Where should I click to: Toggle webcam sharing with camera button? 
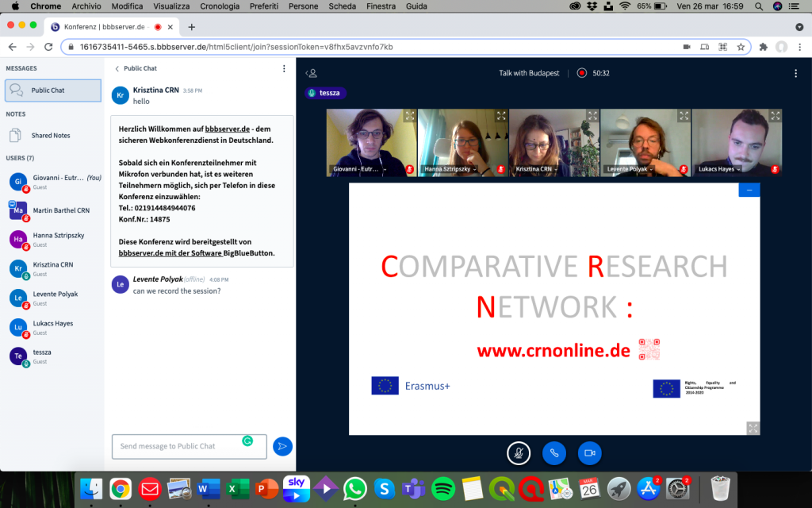pos(589,453)
